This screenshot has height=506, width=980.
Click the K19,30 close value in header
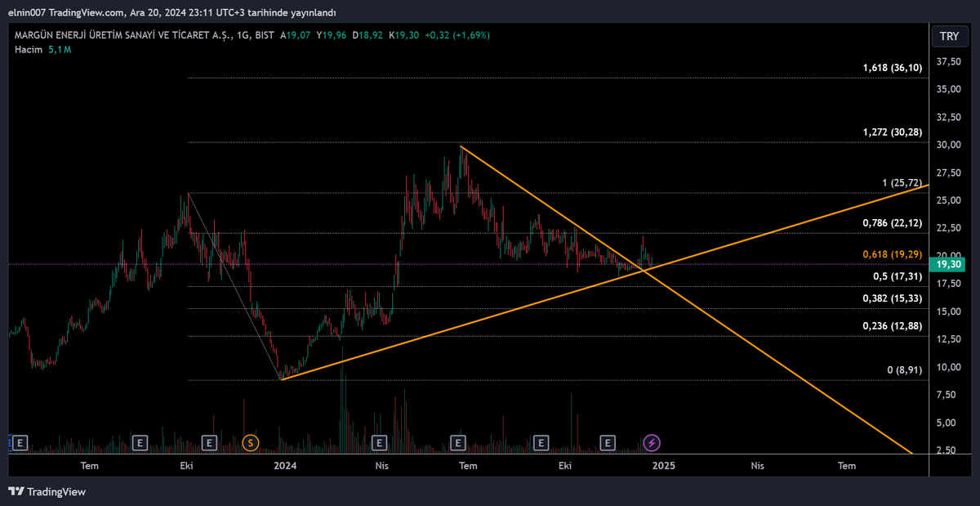pos(403,35)
